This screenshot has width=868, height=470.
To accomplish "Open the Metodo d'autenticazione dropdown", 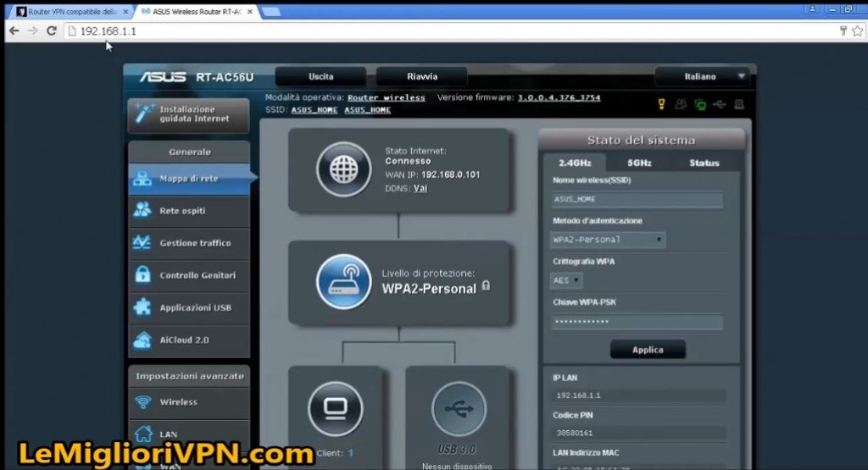I will (x=608, y=240).
